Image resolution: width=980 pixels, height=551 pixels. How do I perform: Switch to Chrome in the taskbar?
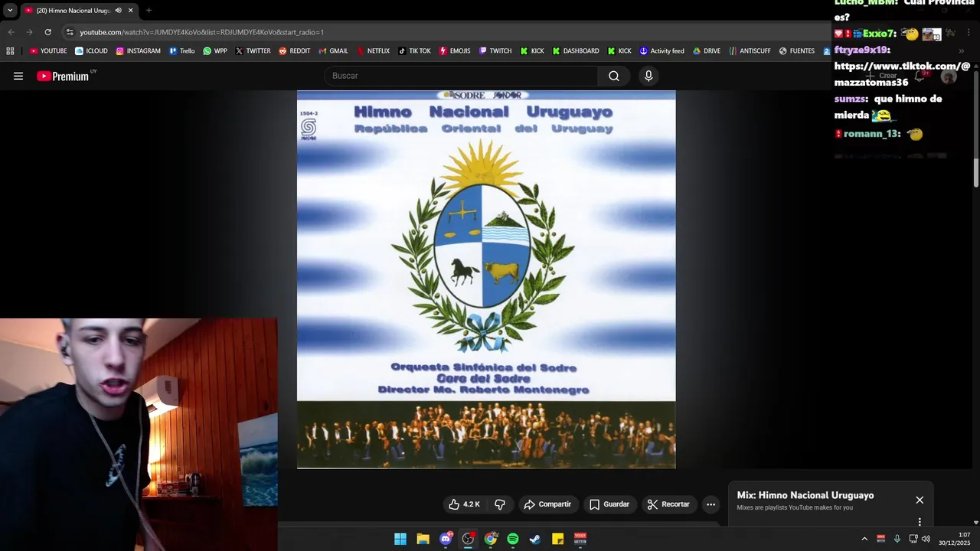(x=491, y=539)
